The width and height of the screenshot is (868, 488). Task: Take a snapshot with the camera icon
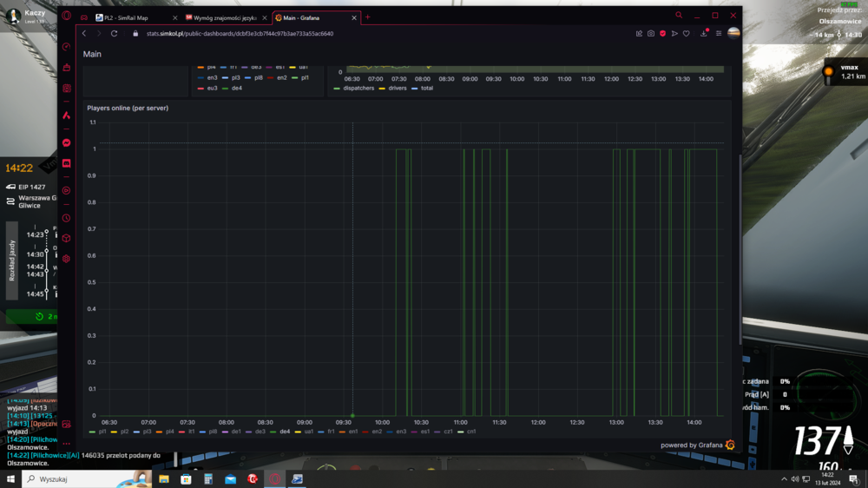coord(651,34)
